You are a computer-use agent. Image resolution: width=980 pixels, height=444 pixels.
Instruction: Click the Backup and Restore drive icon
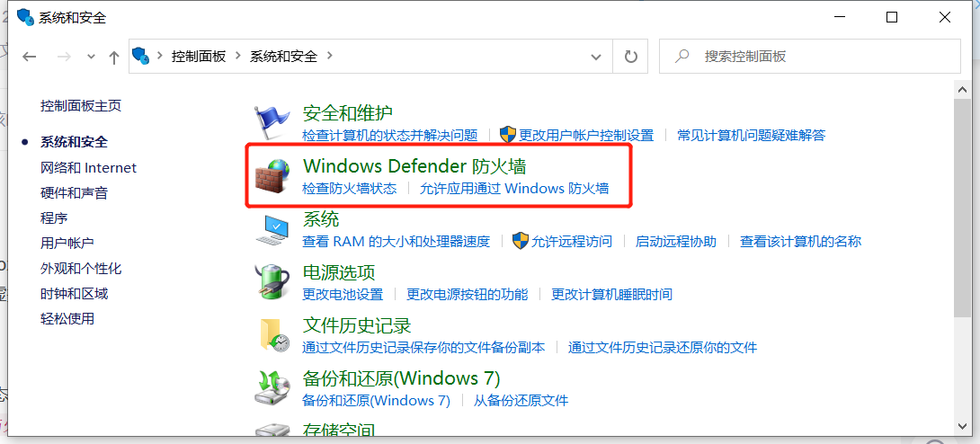click(272, 389)
